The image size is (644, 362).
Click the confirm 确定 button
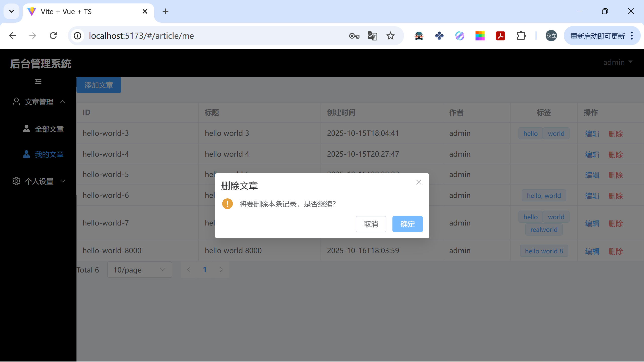tap(407, 224)
